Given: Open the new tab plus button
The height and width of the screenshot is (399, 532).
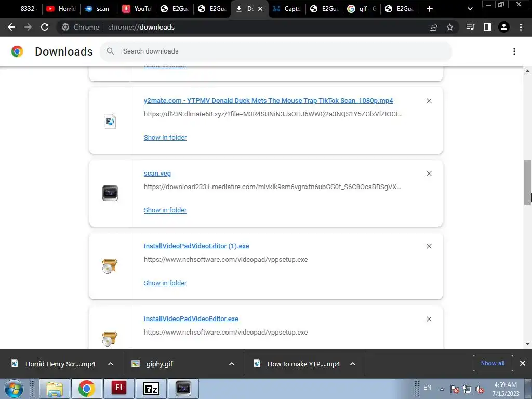Looking at the screenshot, I should click(x=430, y=9).
